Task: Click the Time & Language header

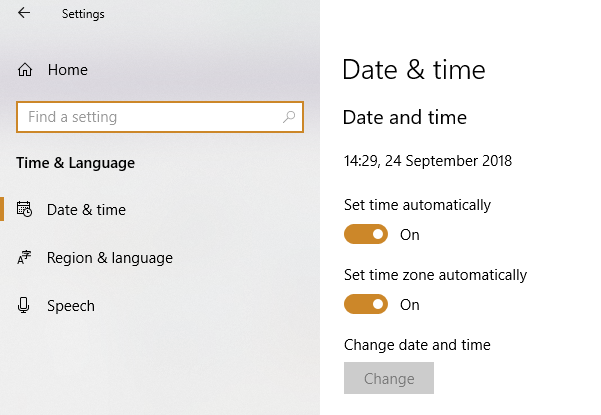Action: 76,163
